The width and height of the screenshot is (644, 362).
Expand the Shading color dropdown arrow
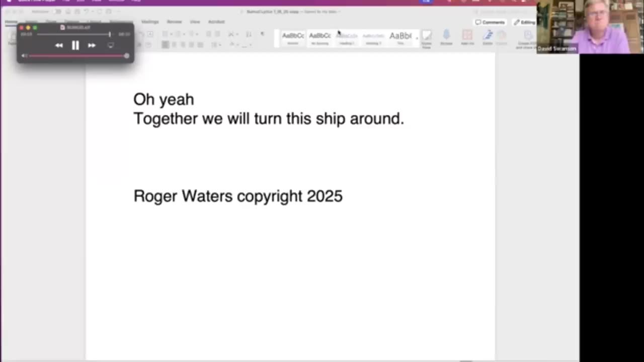tap(237, 45)
